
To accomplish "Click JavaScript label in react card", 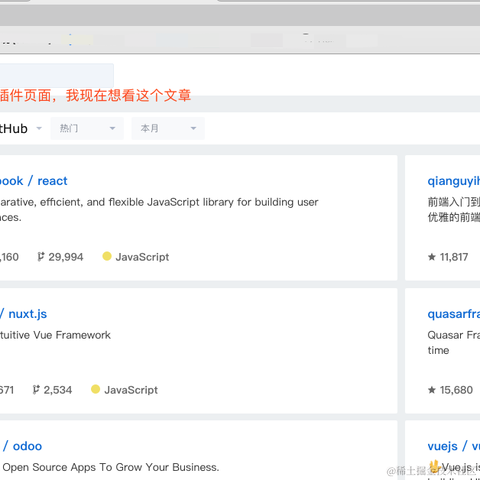I will click(x=142, y=257).
